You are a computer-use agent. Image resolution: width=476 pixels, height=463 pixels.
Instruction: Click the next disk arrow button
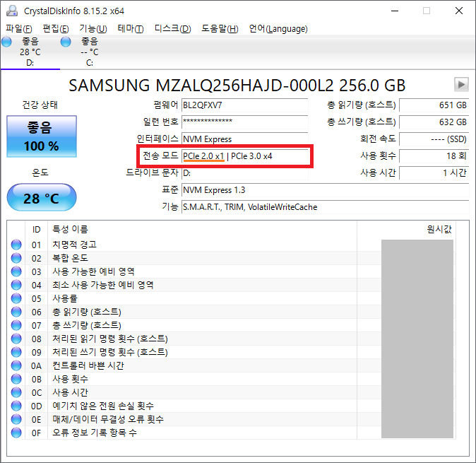(x=461, y=84)
